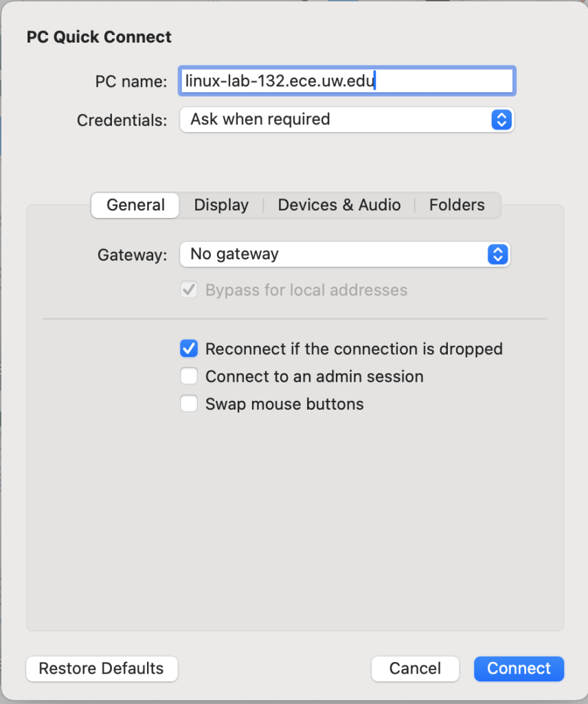The width and height of the screenshot is (588, 704).
Task: Click the Gateway dropdown chevron icon
Action: coord(497,254)
